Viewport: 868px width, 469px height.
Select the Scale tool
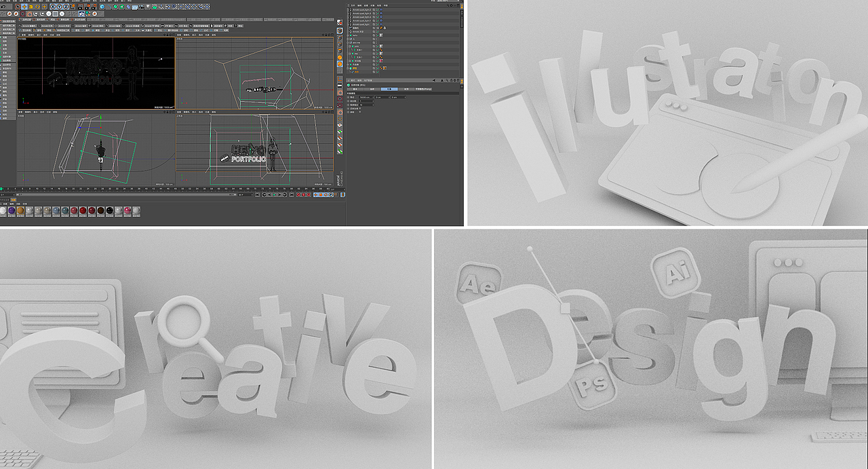[31, 7]
